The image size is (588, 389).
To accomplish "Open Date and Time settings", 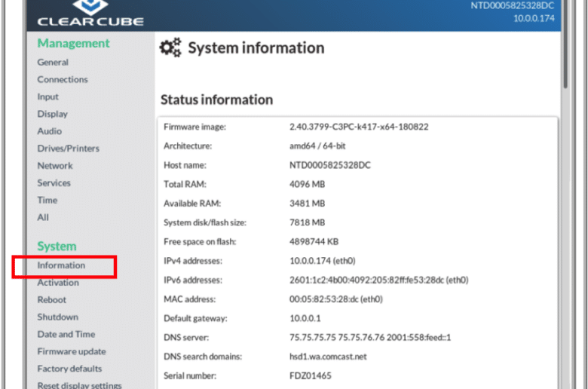I will point(66,335).
